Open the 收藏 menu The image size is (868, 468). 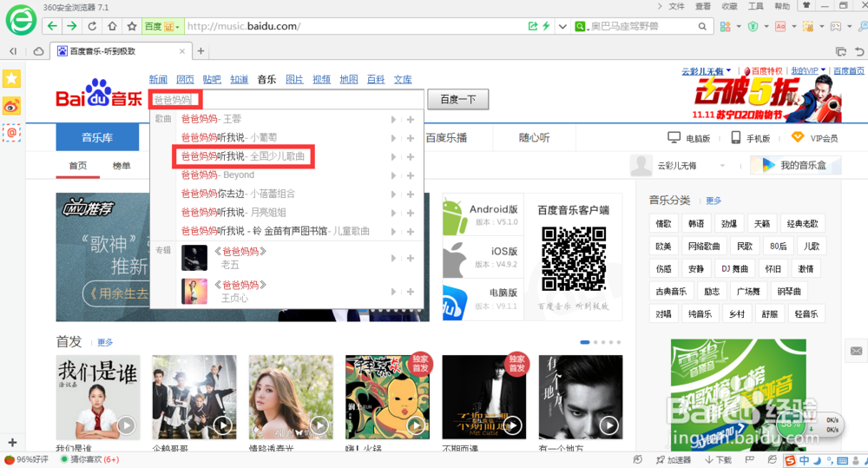(729, 6)
